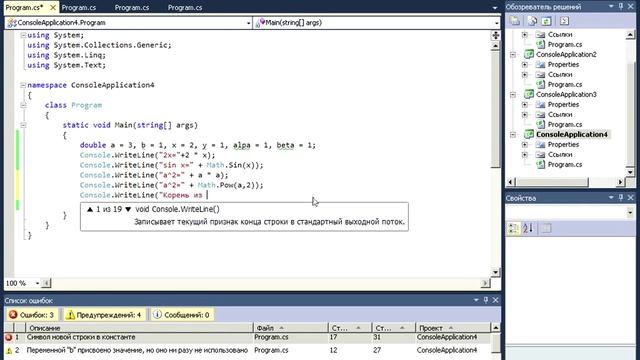The height and width of the screenshot is (360, 640).
Task: Click Show All Files icon in Solution Explorer
Action: (532, 21)
